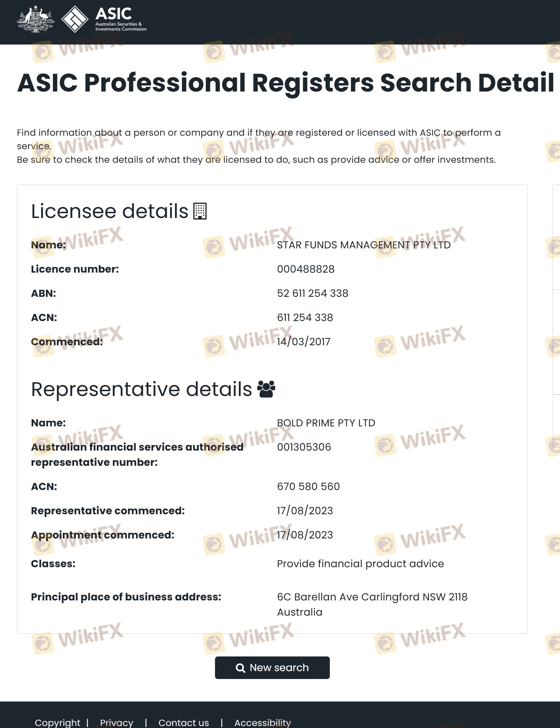Click the building icon beside Licensee details

tap(200, 211)
